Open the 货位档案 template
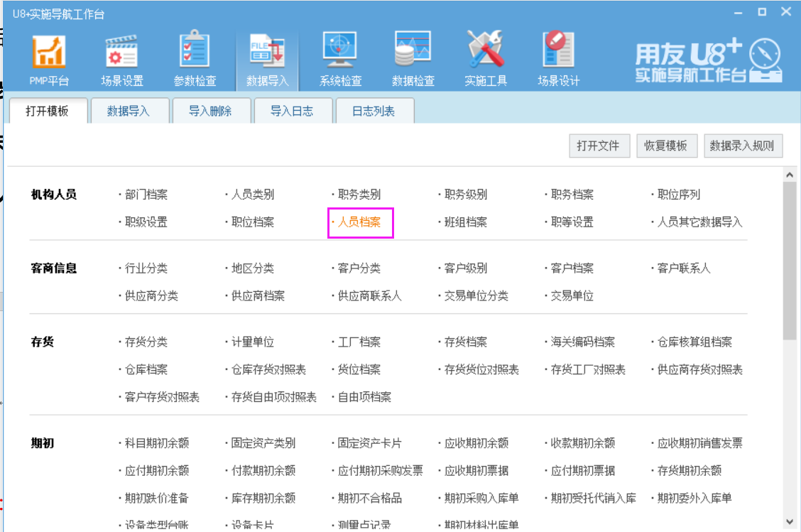The image size is (801, 532). point(359,369)
